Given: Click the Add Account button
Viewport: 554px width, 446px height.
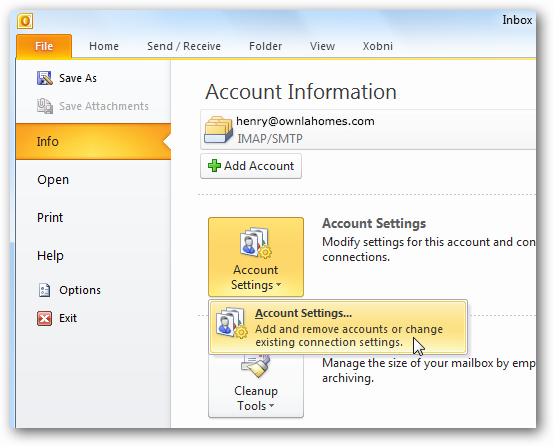Looking at the screenshot, I should [251, 166].
